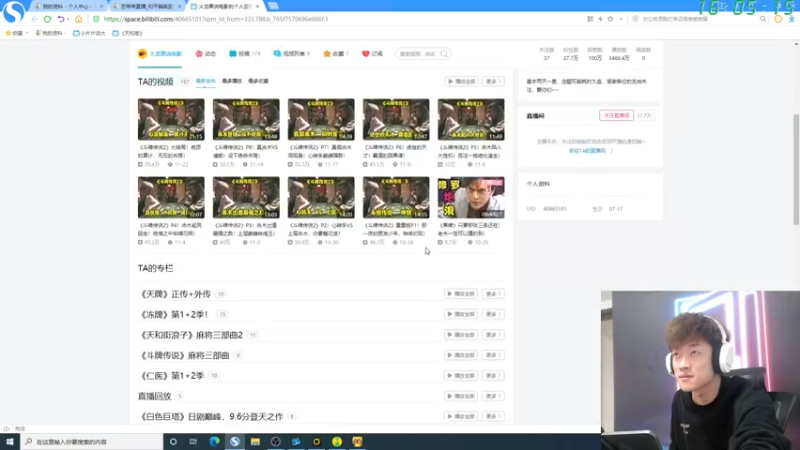Select the 收藏 star tab on profile
800x450 pixels.
[x=336, y=54]
